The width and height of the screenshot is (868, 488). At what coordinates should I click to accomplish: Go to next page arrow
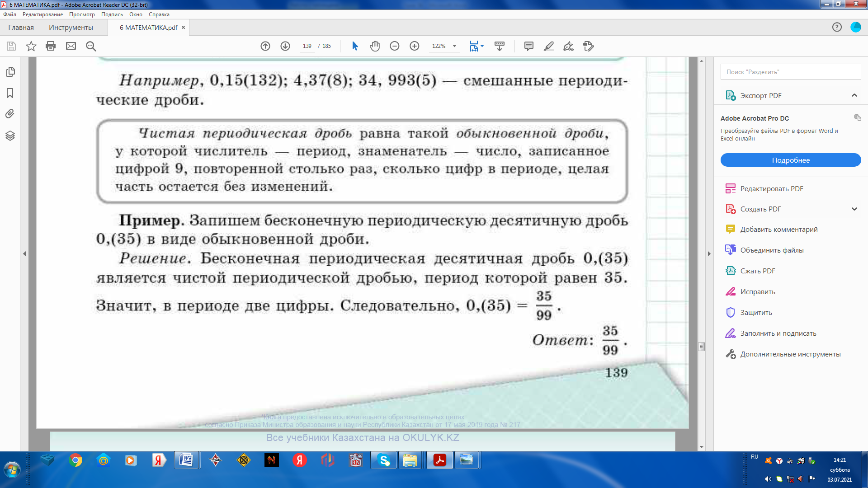[x=285, y=46]
